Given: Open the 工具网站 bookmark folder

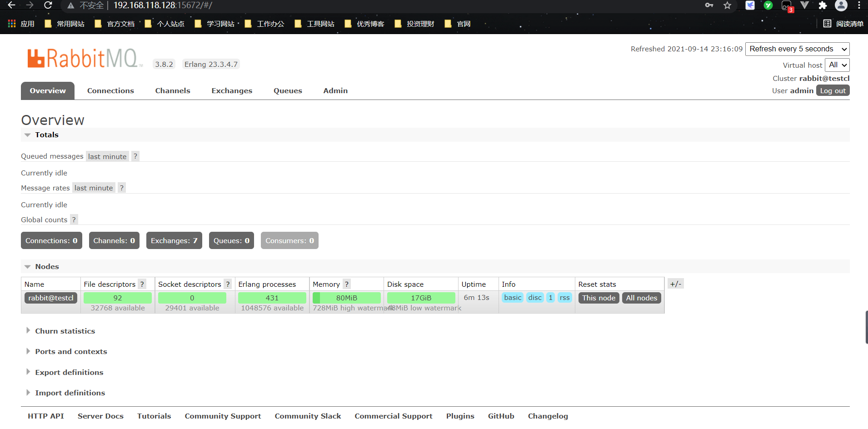Looking at the screenshot, I should click(x=314, y=24).
